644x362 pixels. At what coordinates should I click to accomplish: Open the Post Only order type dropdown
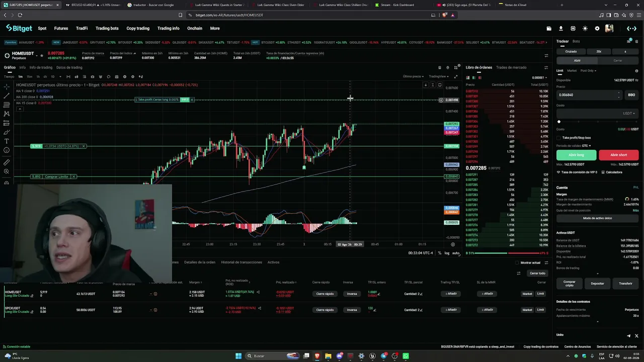click(x=588, y=70)
